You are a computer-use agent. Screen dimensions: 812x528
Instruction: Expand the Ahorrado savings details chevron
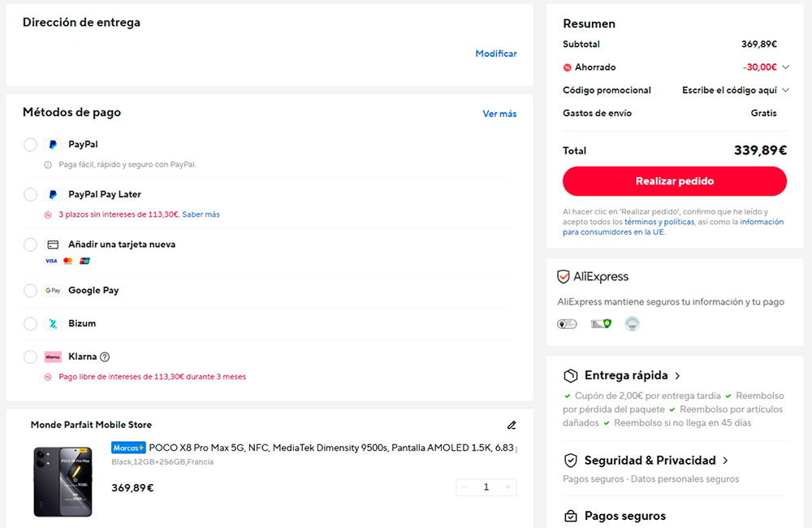tap(785, 67)
